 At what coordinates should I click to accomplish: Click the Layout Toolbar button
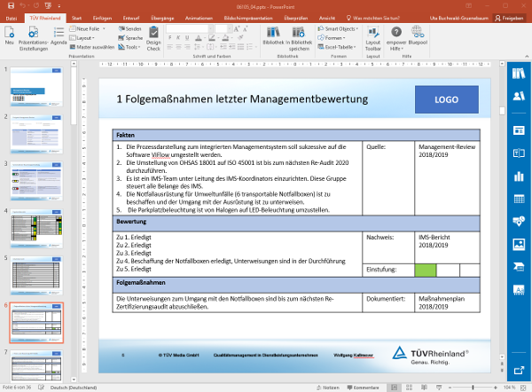coord(373,39)
